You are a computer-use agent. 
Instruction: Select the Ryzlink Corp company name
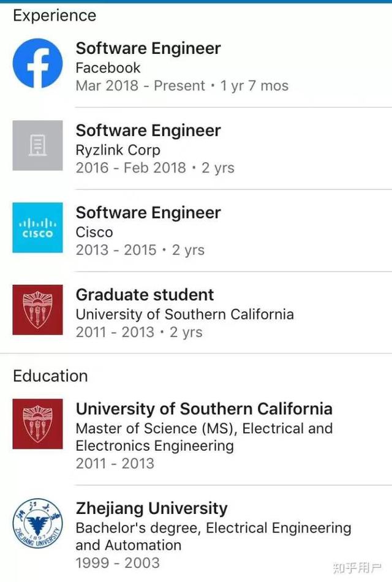tap(118, 150)
